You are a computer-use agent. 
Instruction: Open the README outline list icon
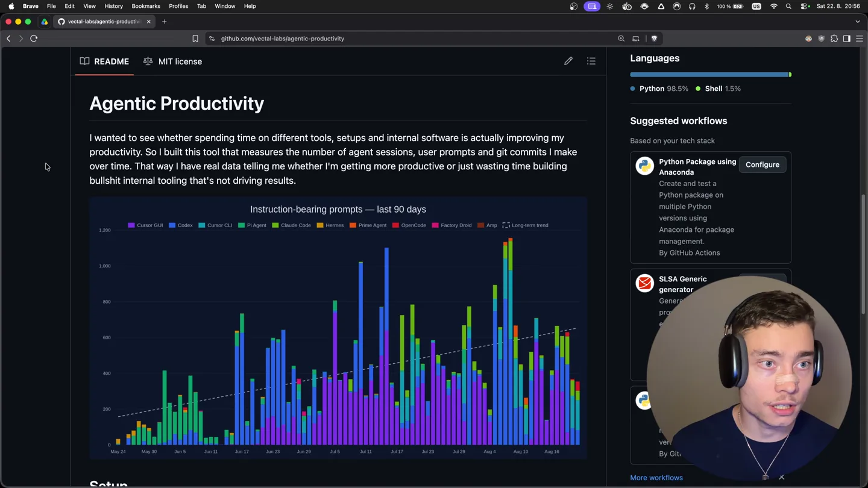pyautogui.click(x=591, y=61)
